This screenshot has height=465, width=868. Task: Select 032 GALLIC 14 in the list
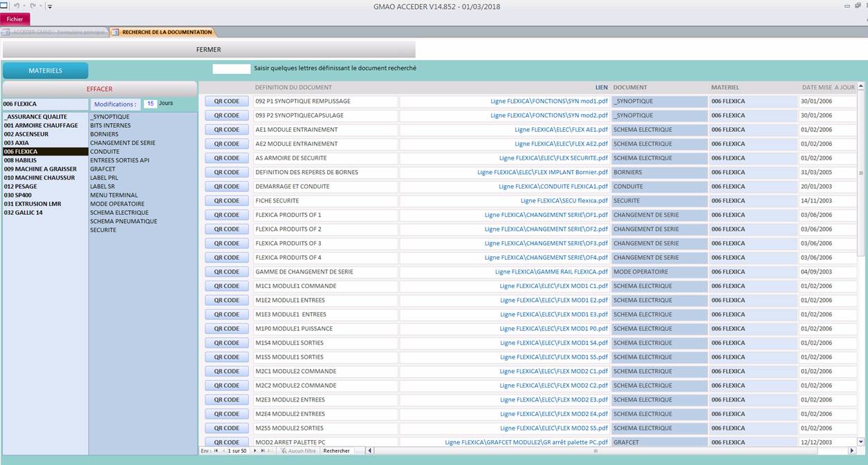pos(45,212)
